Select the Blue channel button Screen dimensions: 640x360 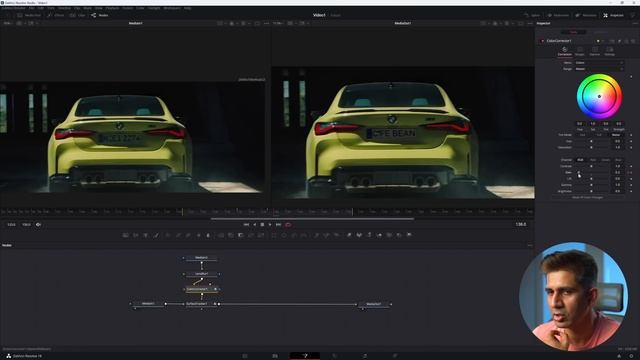click(x=618, y=160)
